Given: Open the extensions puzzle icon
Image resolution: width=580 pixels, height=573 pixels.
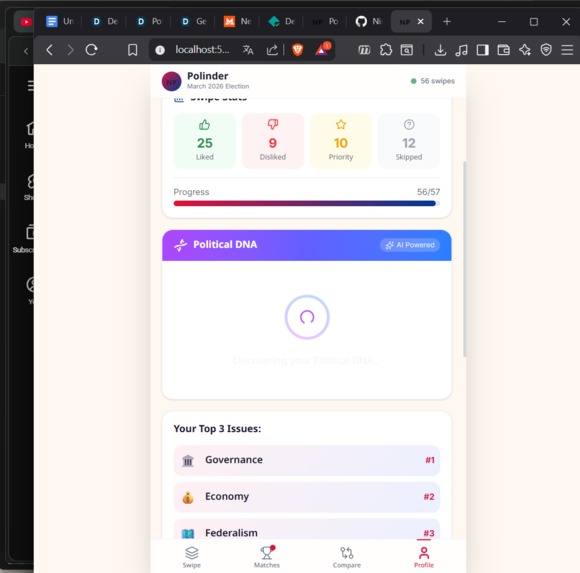Looking at the screenshot, I should 386,50.
